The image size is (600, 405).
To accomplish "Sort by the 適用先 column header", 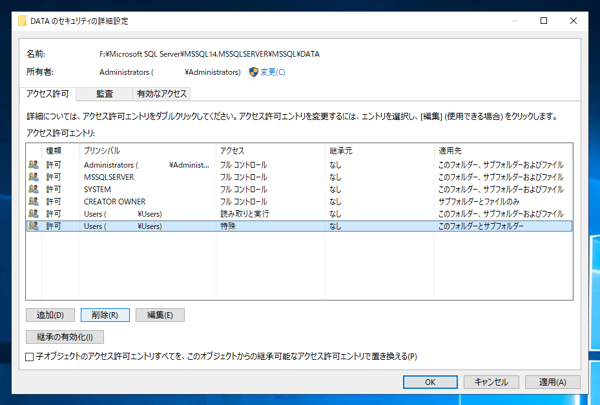I will click(x=504, y=150).
